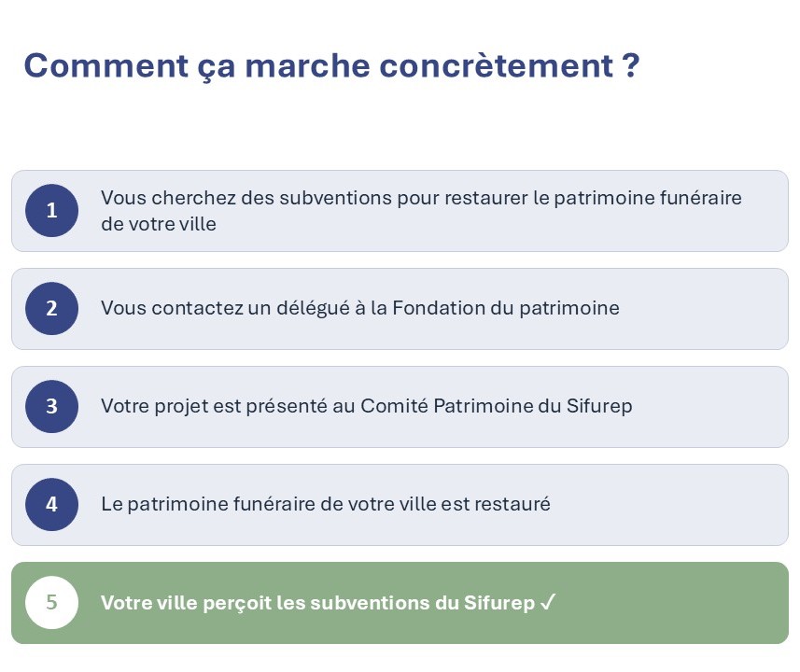Select the 'Vous cherchez des subventions' step card

[400, 211]
